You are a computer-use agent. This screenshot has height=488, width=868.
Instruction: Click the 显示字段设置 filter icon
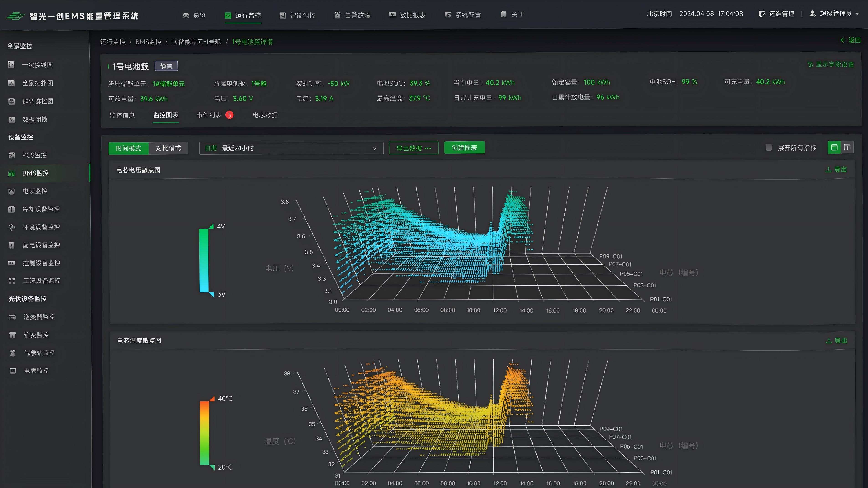(x=810, y=64)
